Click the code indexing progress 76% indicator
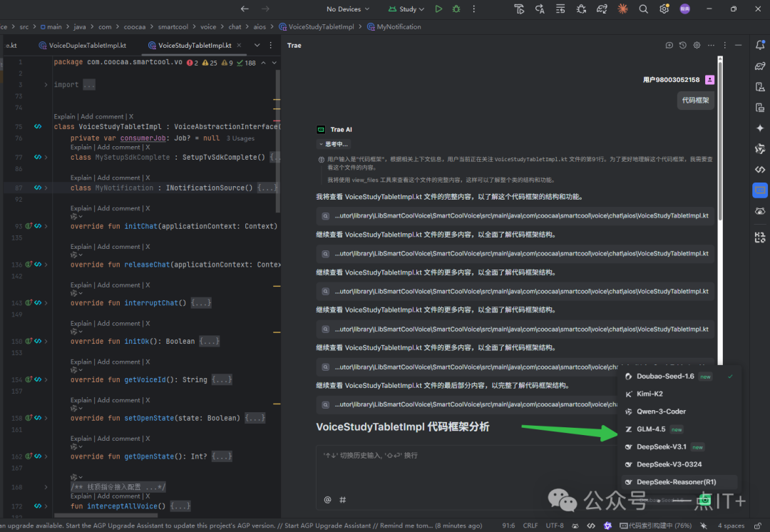Screen dimensions: 770x532 (x=655, y=526)
